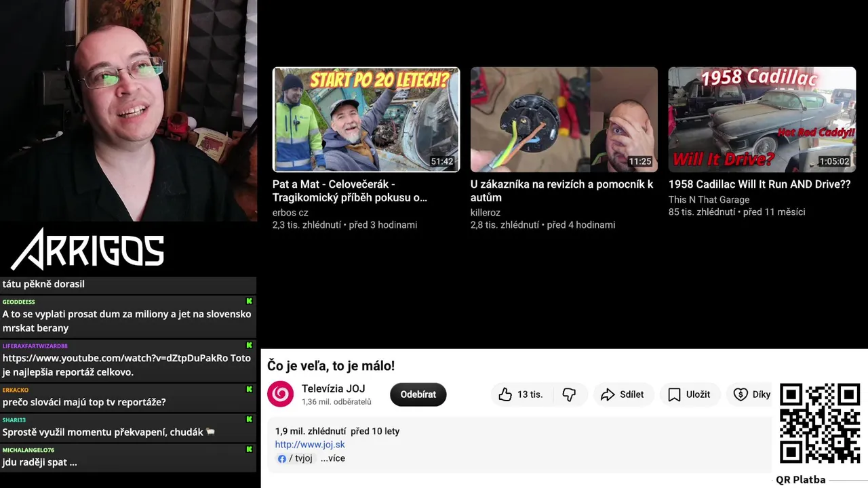Click ERKACKO chat username

16,390
